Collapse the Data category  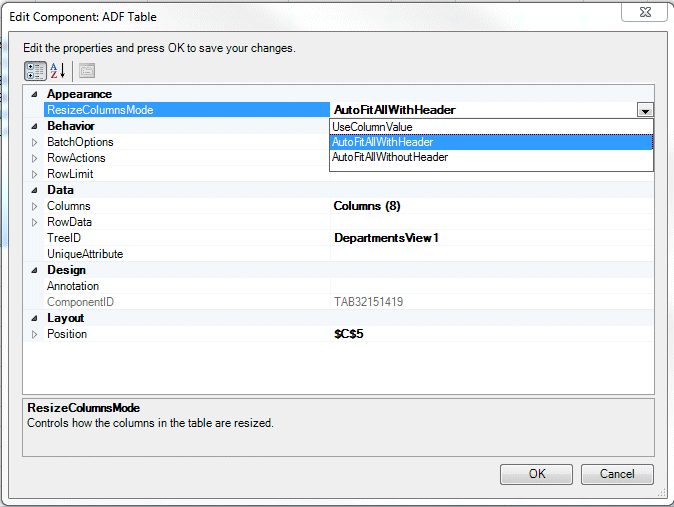coord(34,190)
